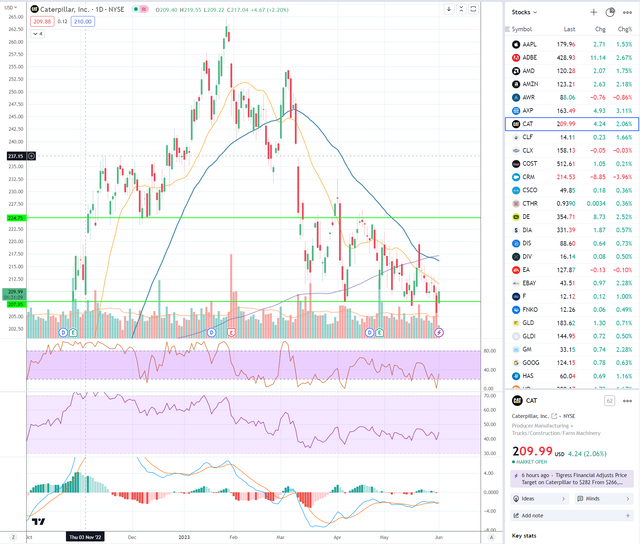Click the EBAY logo icon
This screenshot has height=544, width=640.
tap(516, 283)
